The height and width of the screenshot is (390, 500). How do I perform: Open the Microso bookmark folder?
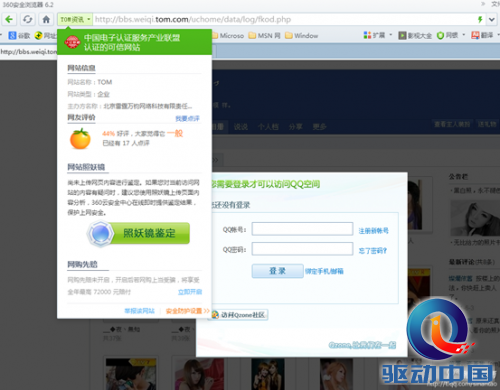(x=229, y=35)
